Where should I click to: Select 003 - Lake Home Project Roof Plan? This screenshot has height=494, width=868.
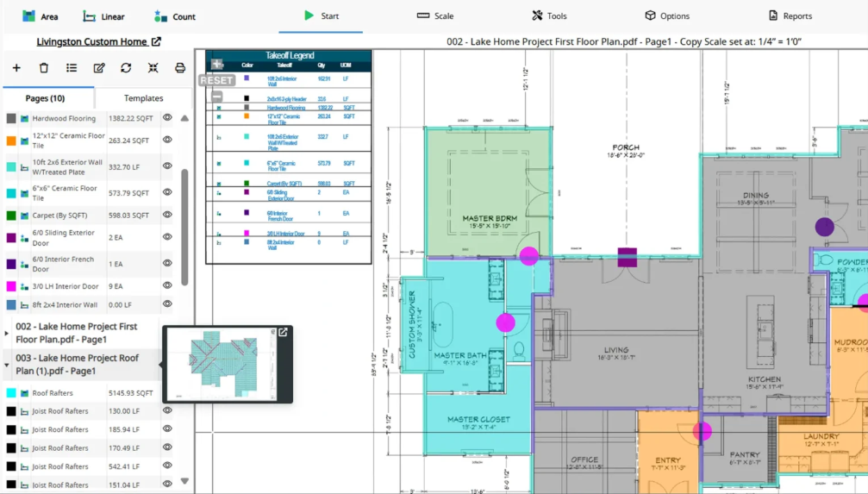(x=77, y=365)
